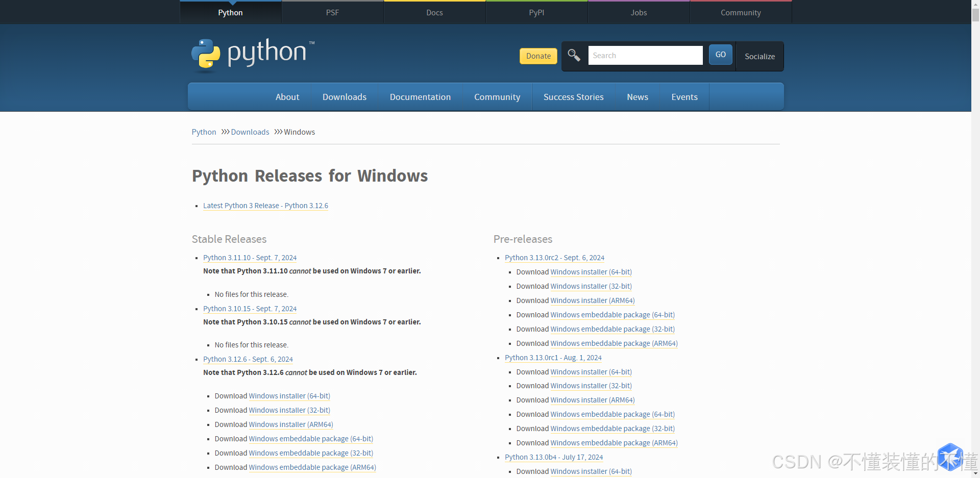
Task: Click the magnifying glass search icon
Action: pos(574,55)
